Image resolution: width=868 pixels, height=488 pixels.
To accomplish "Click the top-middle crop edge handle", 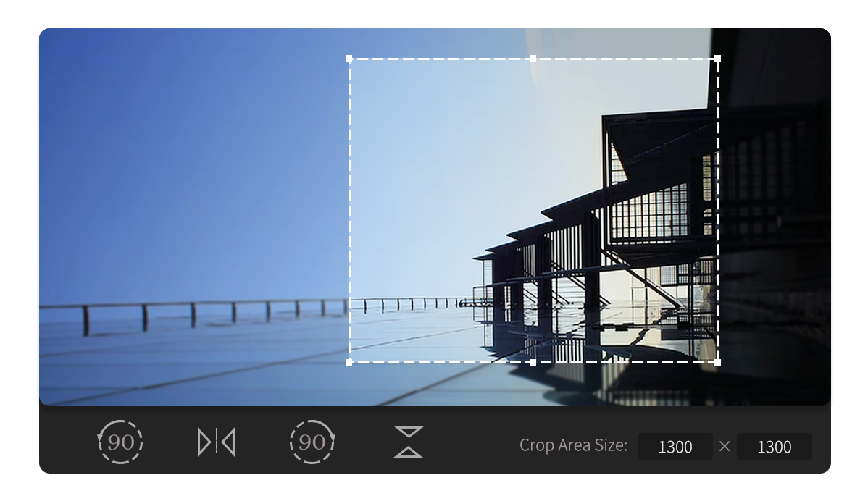I will point(533,58).
